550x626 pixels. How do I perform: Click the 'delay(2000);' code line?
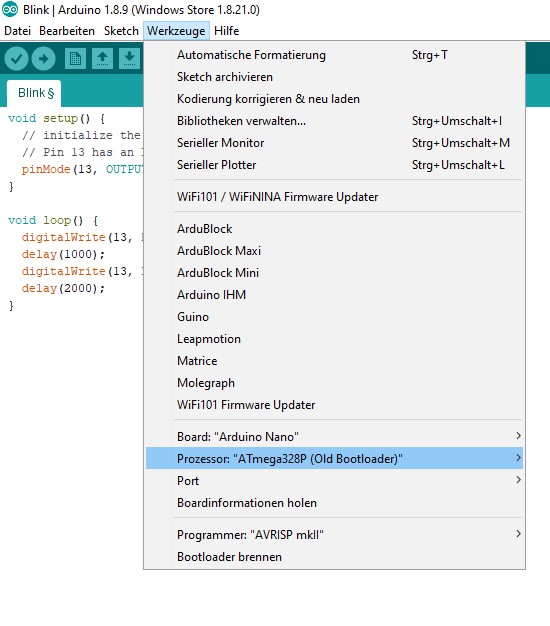pos(63,288)
